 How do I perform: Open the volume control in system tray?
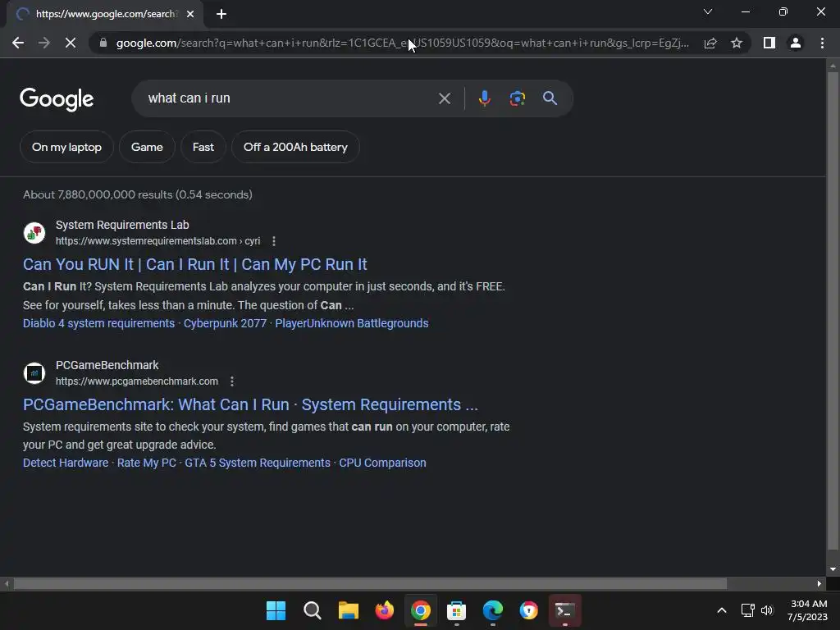pos(767,610)
